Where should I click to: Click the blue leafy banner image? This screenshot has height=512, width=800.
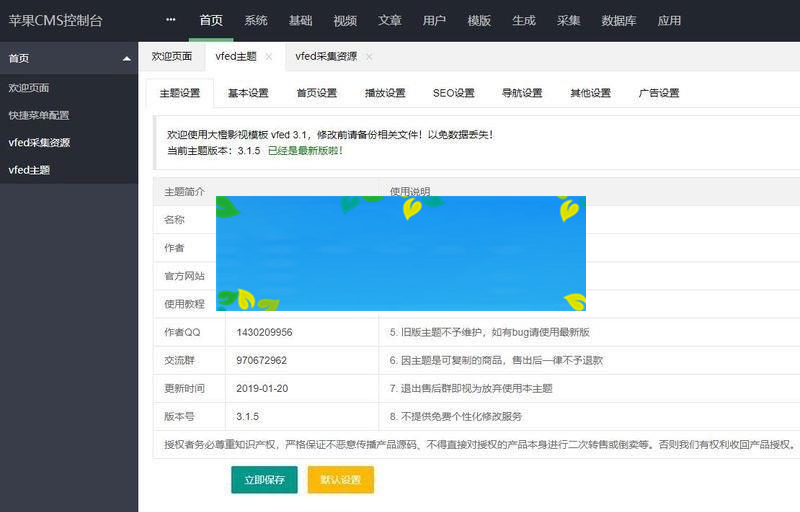click(x=400, y=253)
